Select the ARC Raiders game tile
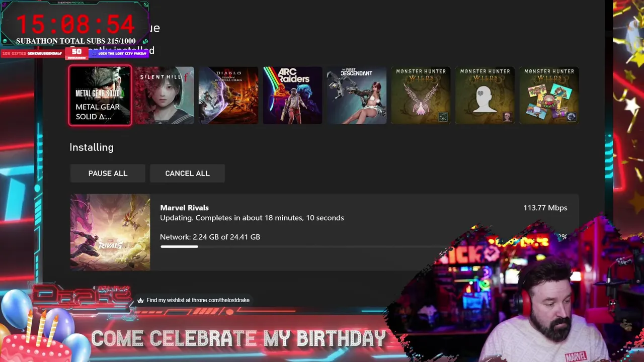Screen dimensions: 644x362 coord(292,96)
